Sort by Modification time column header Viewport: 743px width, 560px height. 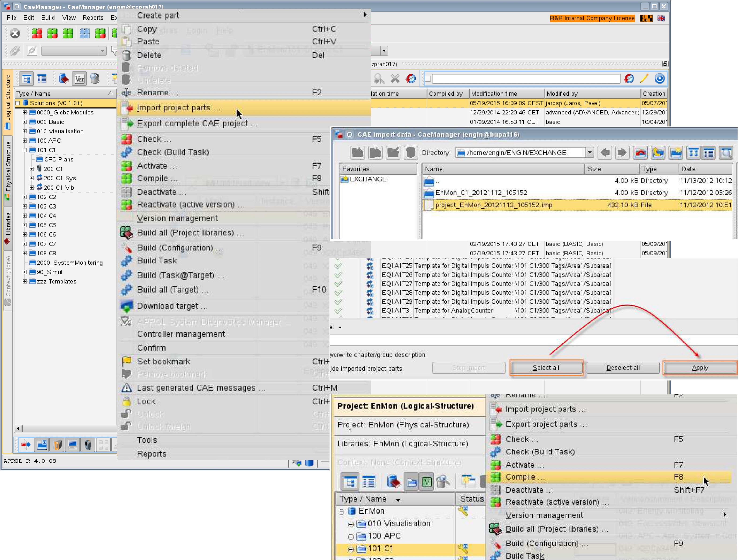[507, 94]
